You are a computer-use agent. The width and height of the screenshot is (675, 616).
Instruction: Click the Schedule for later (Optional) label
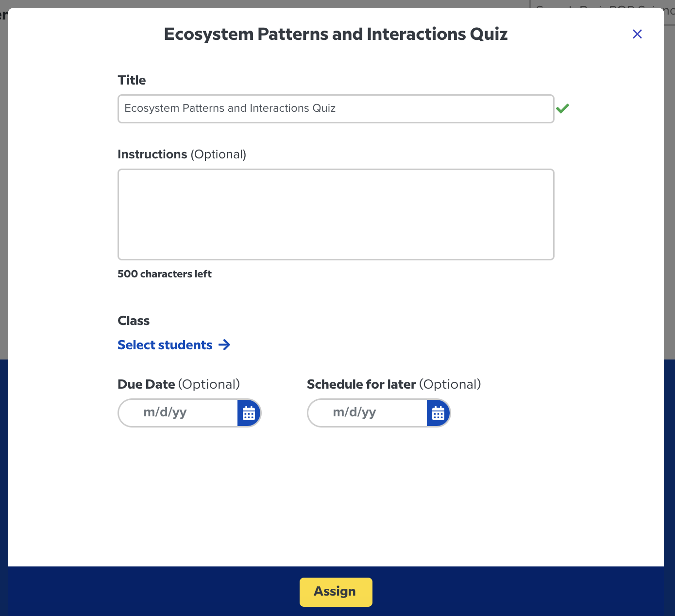pyautogui.click(x=394, y=384)
